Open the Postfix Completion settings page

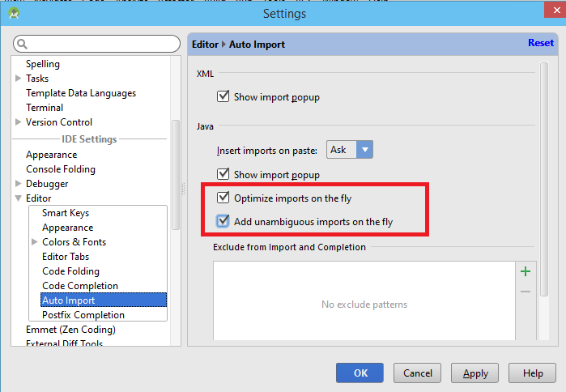pos(83,315)
